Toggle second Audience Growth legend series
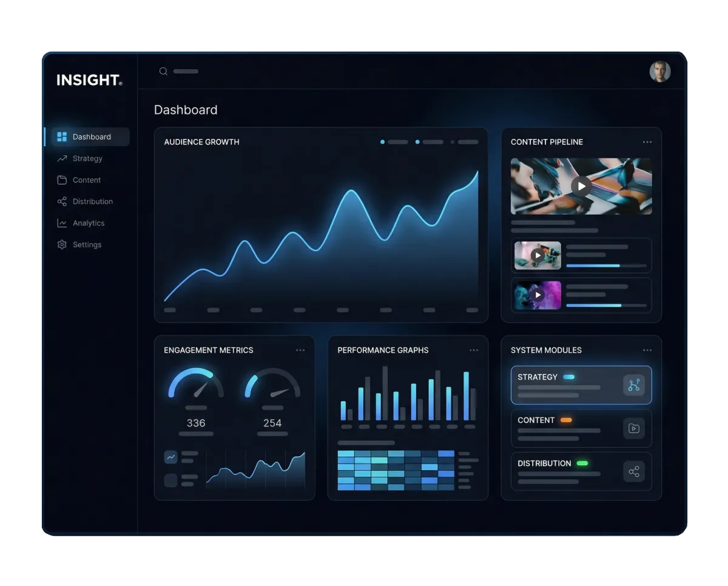Screen dimensions: 728x586 (x=430, y=142)
